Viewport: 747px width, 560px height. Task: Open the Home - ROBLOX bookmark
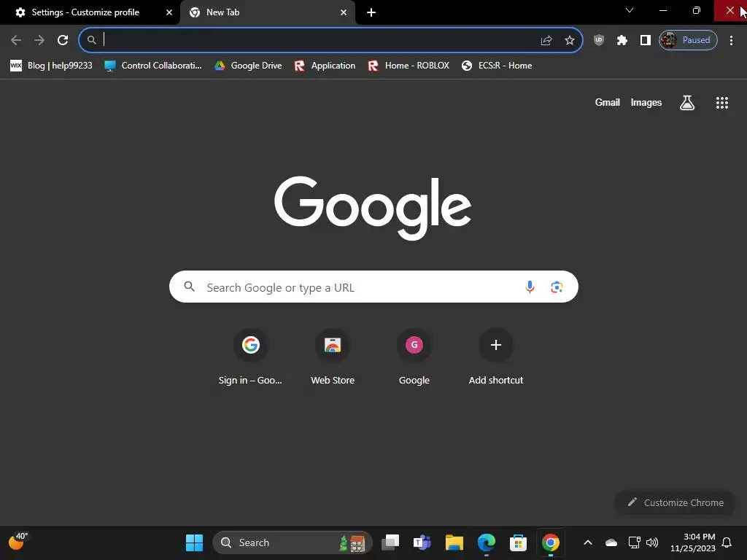tap(409, 66)
